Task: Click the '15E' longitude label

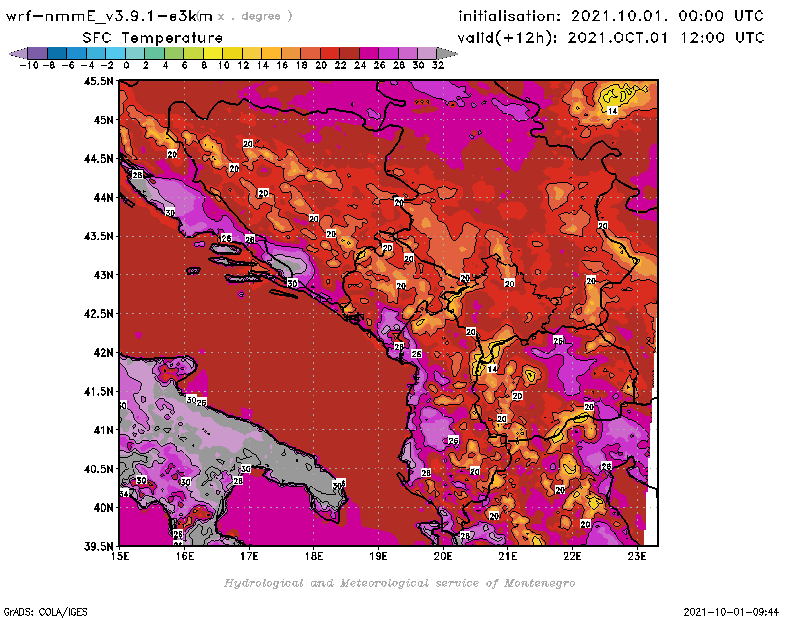Action: (120, 556)
